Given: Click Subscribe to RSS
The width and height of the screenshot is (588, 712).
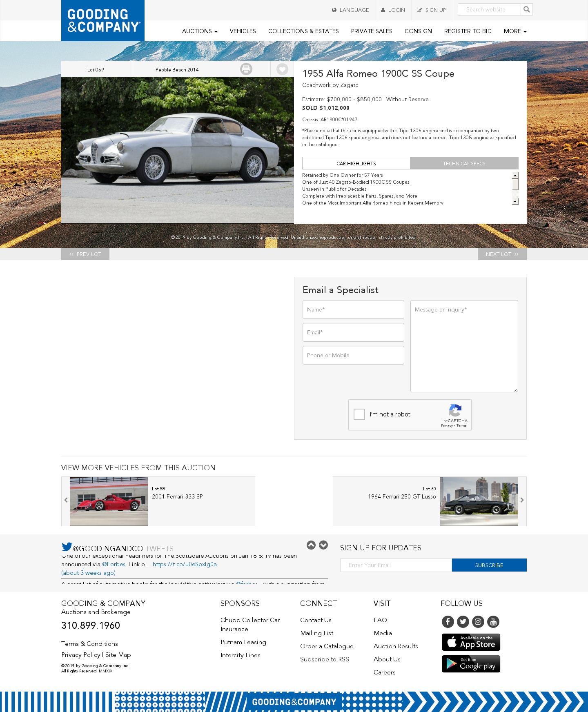Looking at the screenshot, I should 325,659.
